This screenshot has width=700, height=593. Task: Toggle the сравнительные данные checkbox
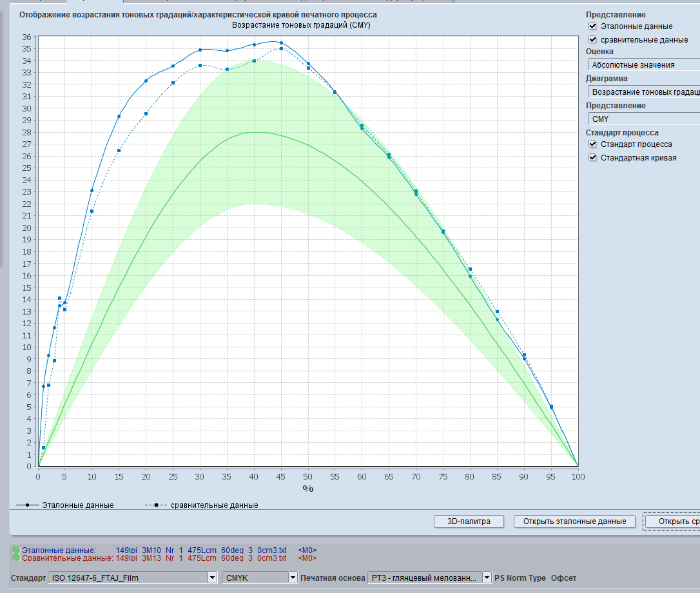coord(592,40)
